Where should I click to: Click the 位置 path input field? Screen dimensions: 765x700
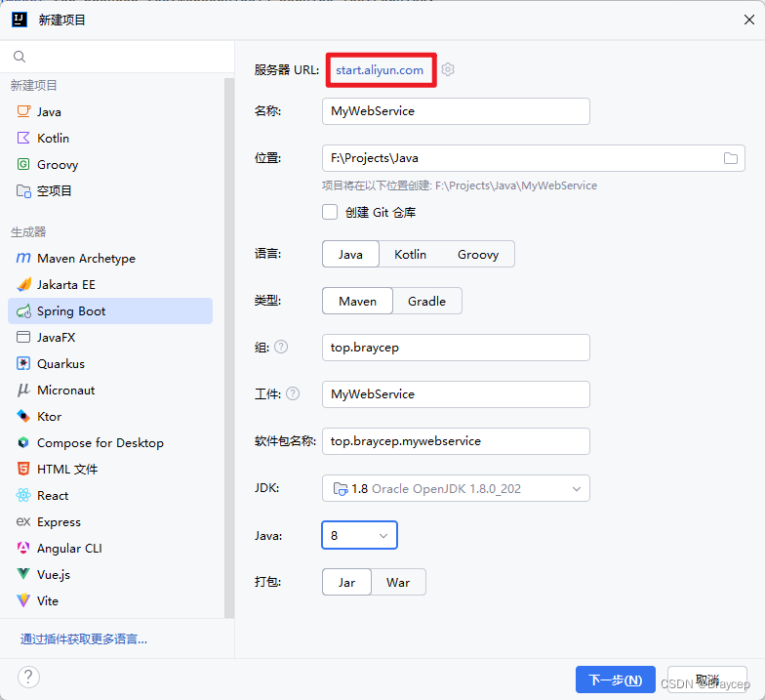pos(533,158)
